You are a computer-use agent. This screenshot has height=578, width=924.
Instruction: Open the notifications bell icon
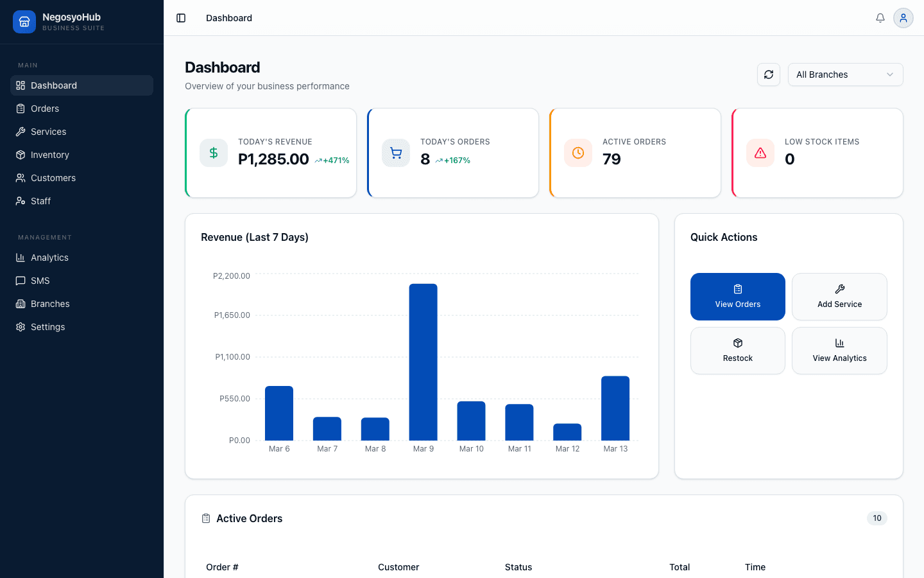(x=880, y=18)
